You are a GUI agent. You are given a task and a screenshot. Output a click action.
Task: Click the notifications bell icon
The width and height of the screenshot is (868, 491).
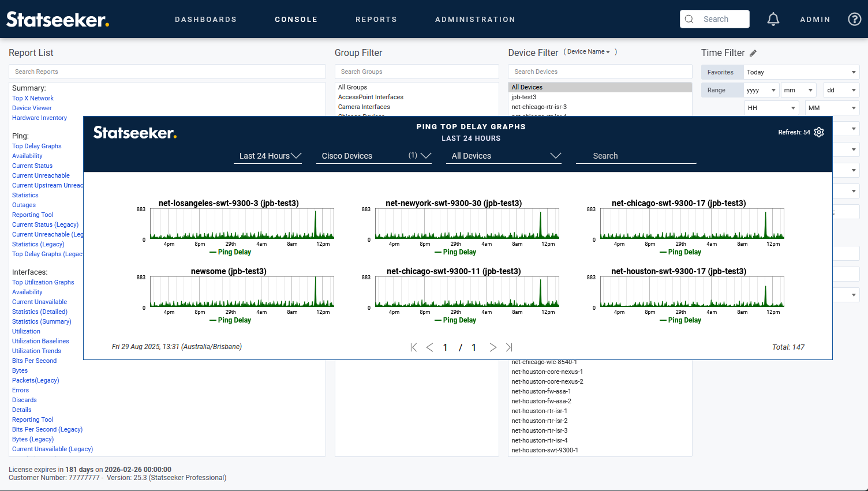(773, 19)
